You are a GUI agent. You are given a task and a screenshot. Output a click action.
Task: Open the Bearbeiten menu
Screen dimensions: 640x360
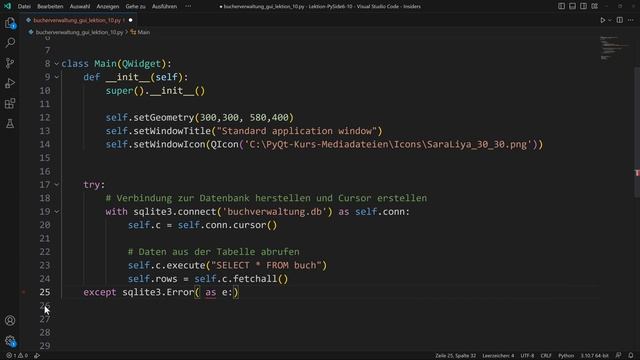tap(50, 6)
